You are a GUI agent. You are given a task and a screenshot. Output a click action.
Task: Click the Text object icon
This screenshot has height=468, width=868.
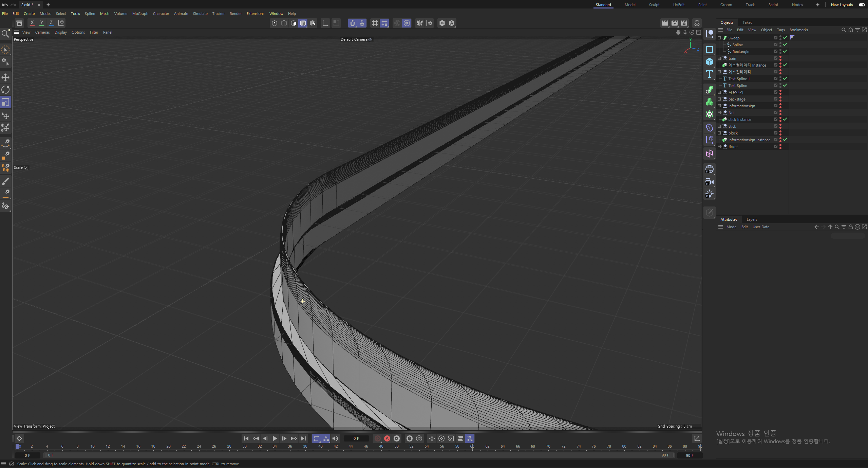coord(710,74)
